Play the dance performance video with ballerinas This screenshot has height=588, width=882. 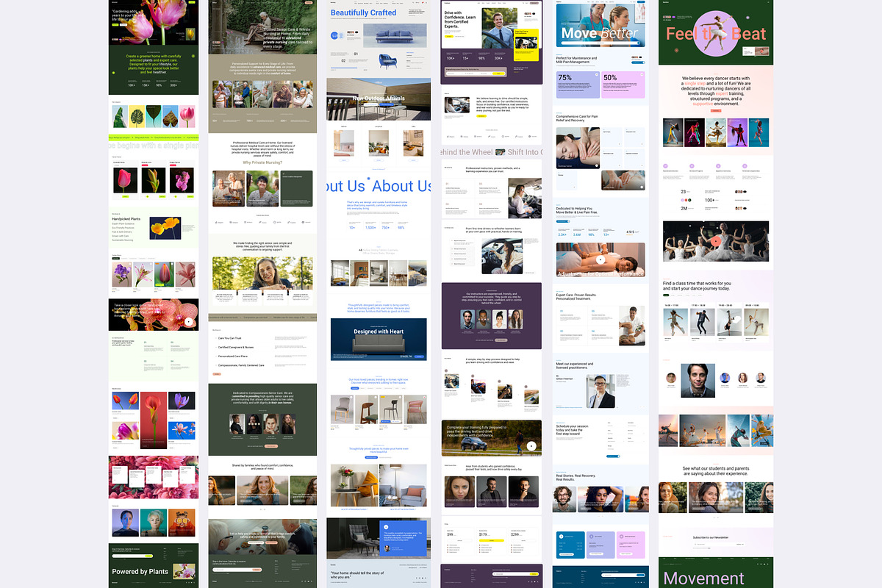tap(715, 240)
